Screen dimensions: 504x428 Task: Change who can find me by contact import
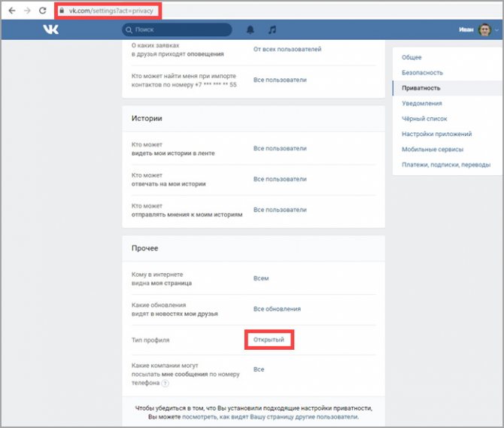pyautogui.click(x=280, y=80)
